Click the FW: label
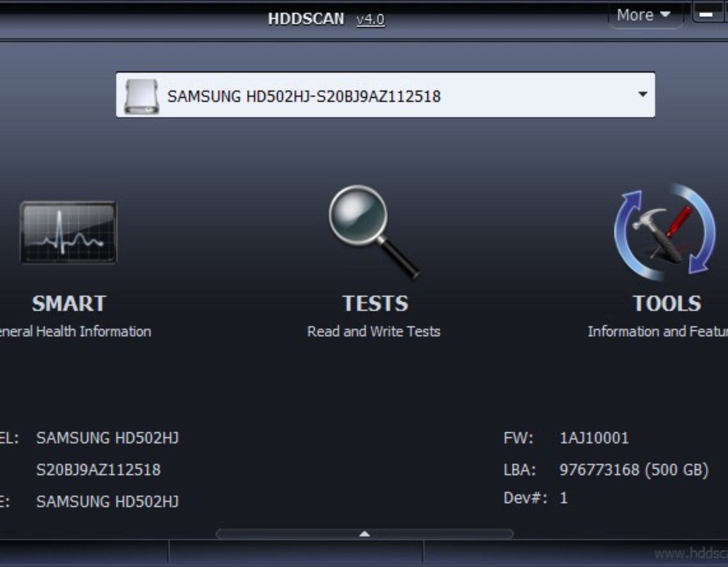 [x=518, y=438]
